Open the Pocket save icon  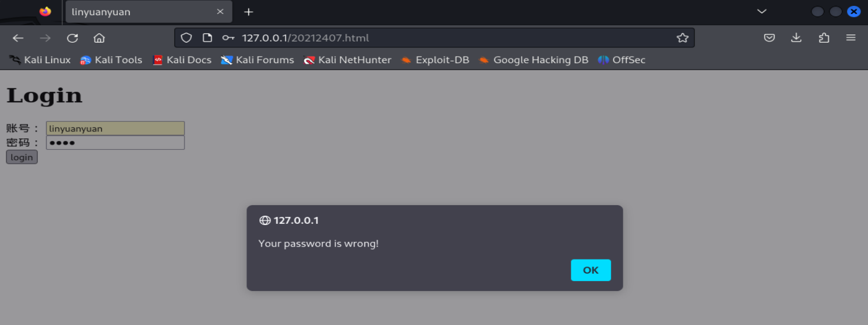click(769, 38)
